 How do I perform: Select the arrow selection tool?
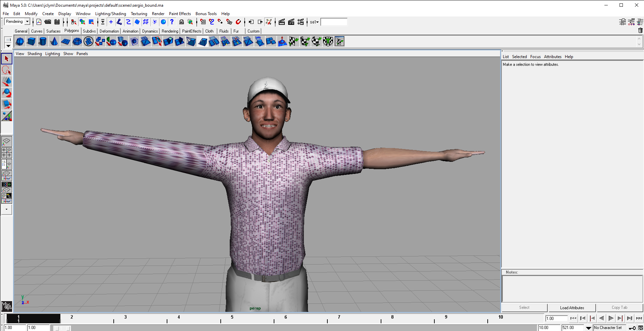tap(7, 58)
